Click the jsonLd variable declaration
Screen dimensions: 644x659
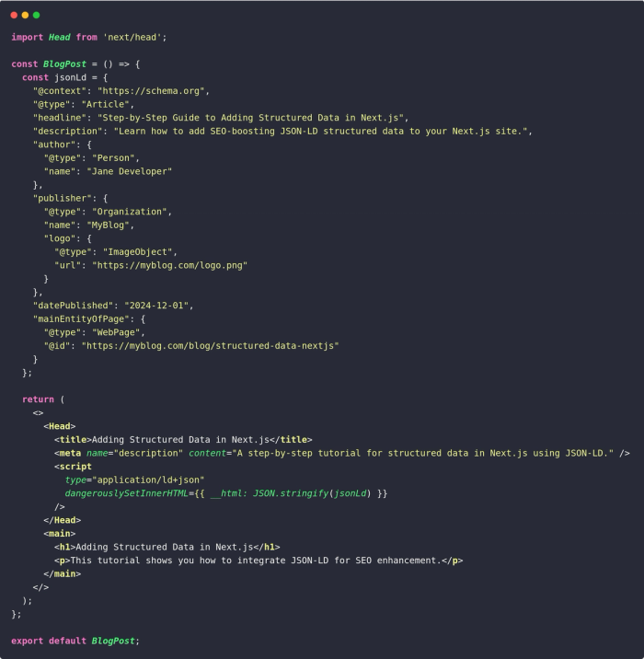[70, 77]
